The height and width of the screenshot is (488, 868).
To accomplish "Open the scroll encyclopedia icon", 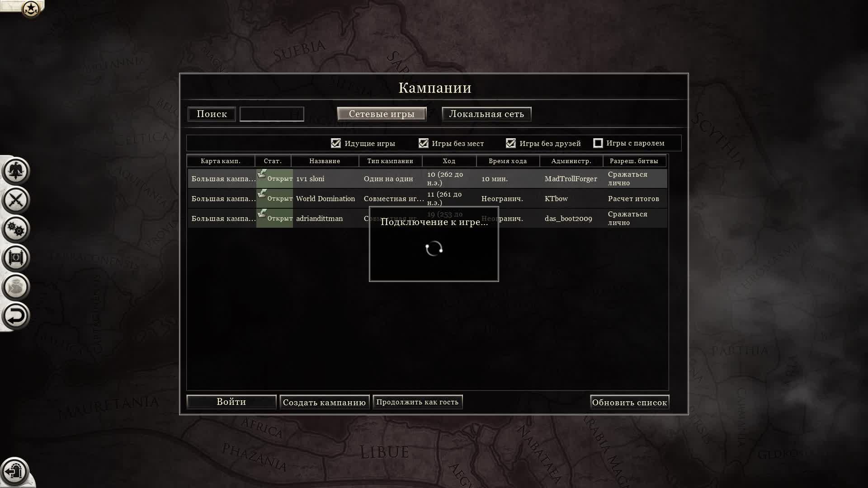I will pyautogui.click(x=16, y=258).
